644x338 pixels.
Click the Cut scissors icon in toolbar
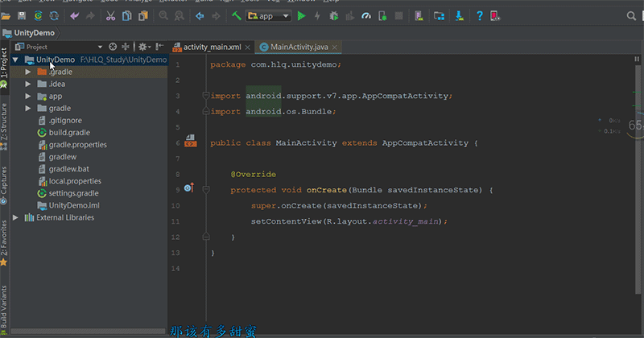click(111, 15)
